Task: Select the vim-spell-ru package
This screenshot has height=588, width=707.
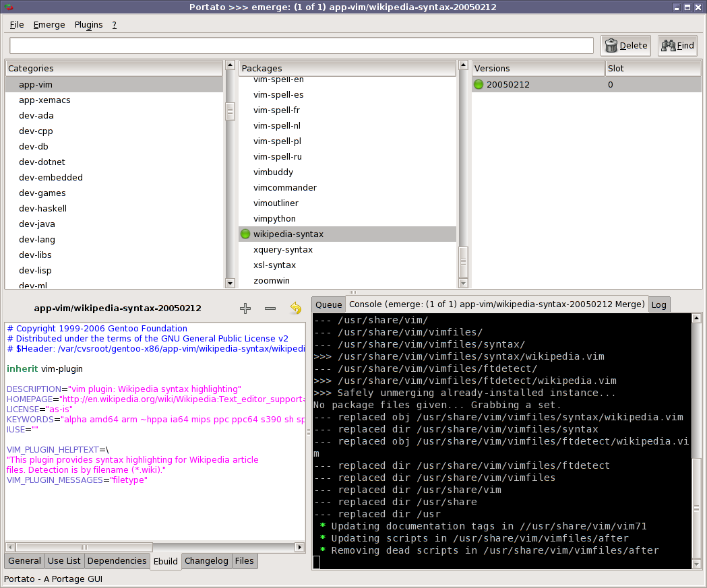Action: (347, 156)
